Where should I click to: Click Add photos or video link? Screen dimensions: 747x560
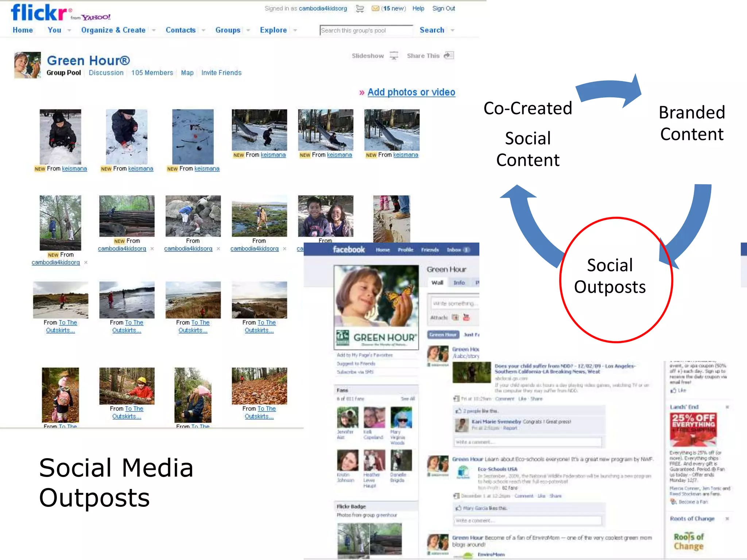pyautogui.click(x=411, y=92)
